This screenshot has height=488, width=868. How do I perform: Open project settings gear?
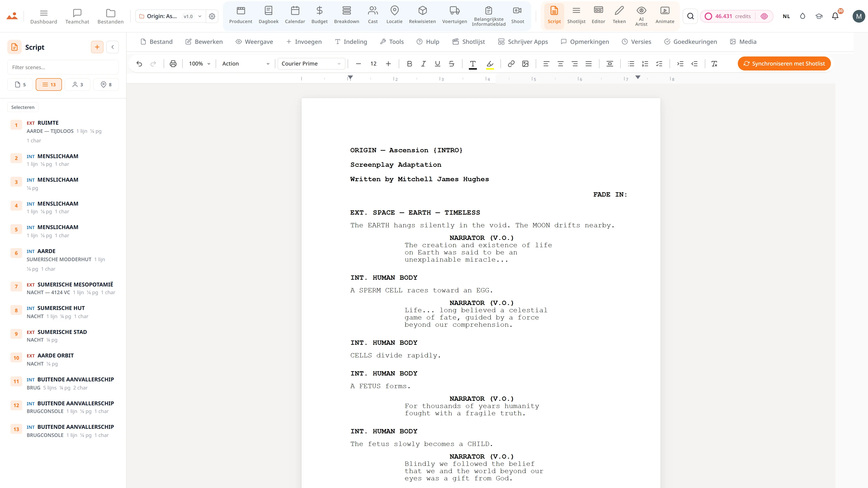click(212, 16)
